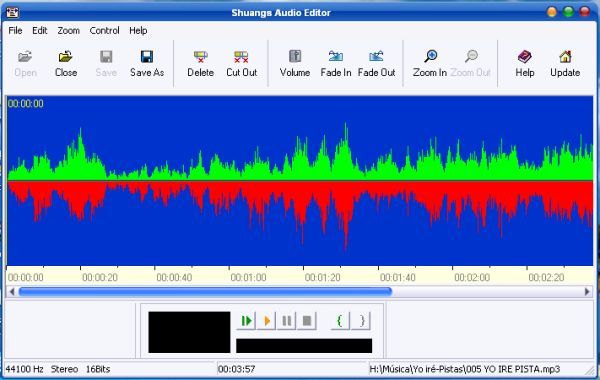This screenshot has height=380, width=600.
Task: Click the 00:00:00 cursor time label on the waveform
Action: click(x=26, y=104)
